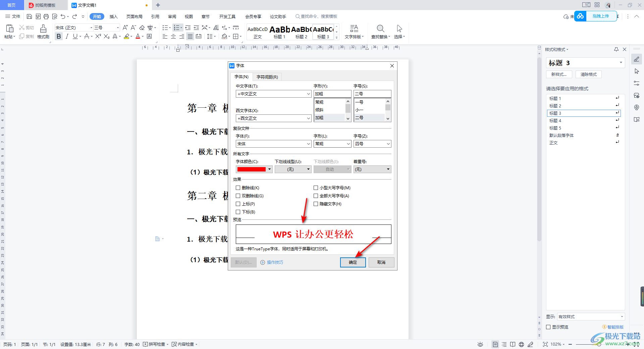Open the Display valid styles dropdown

point(591,317)
